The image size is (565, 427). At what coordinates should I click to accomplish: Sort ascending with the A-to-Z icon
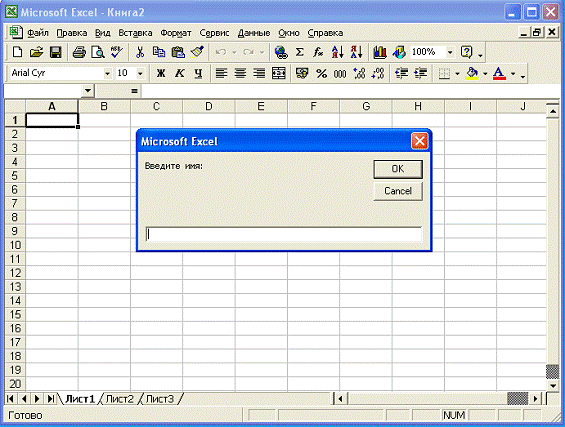pyautogui.click(x=338, y=52)
